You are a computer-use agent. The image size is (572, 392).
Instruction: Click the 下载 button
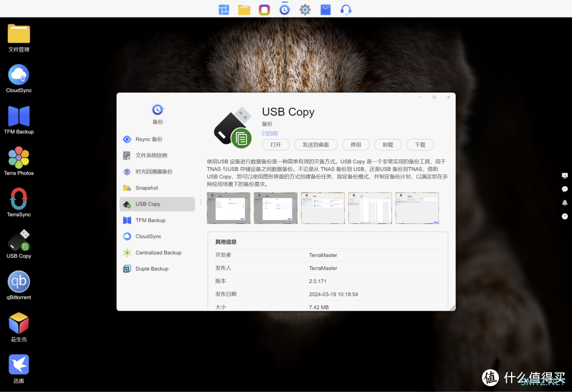coord(420,144)
